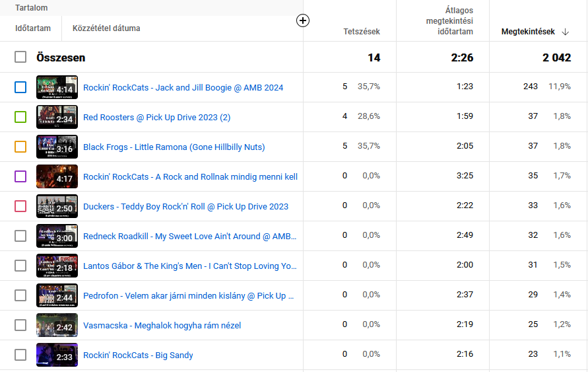The height and width of the screenshot is (372, 588).
Task: Open Rockin' RockCats - Big Sandy link
Action: pyautogui.click(x=138, y=355)
